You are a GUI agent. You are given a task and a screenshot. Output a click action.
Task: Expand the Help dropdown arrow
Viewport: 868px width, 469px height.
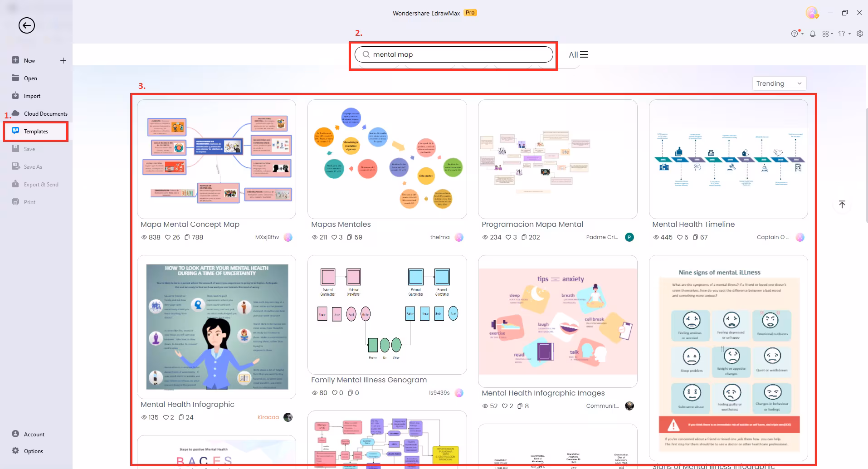point(802,34)
